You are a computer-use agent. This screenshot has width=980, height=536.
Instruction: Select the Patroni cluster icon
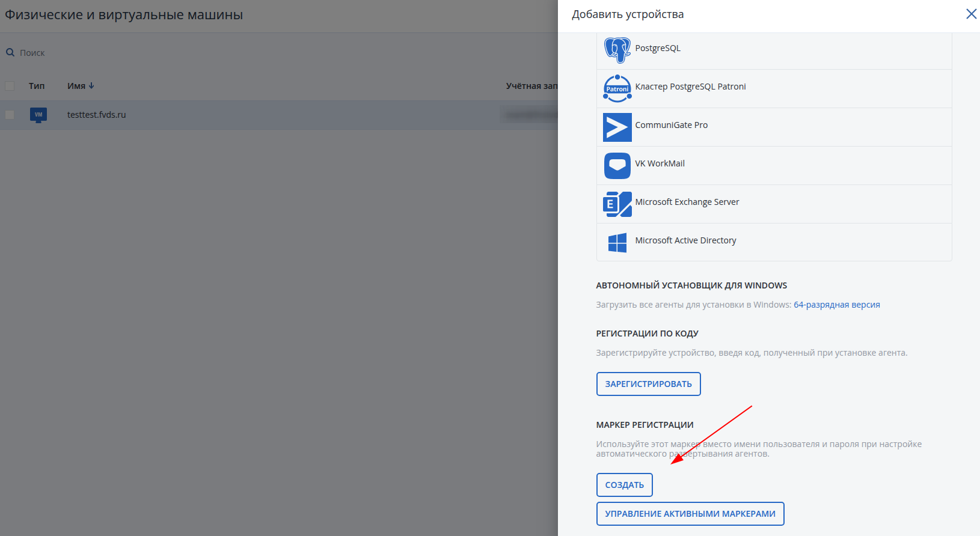click(x=617, y=88)
